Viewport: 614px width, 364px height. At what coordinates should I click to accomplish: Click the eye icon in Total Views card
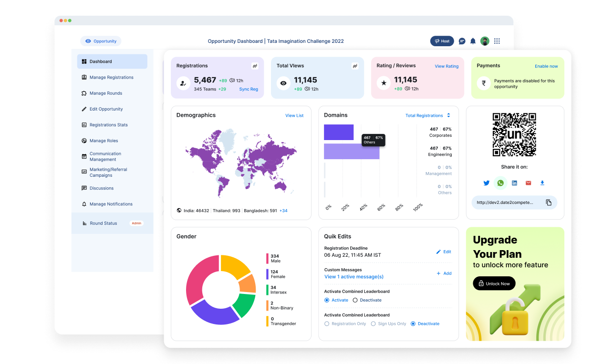pos(283,83)
